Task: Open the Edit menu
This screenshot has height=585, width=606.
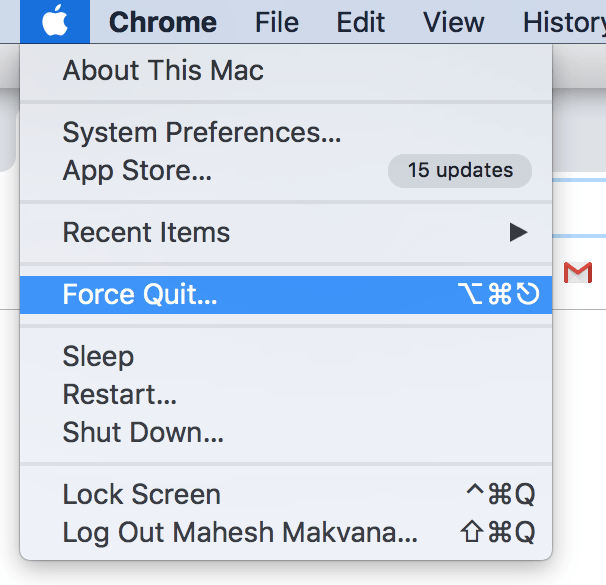Action: [x=361, y=22]
